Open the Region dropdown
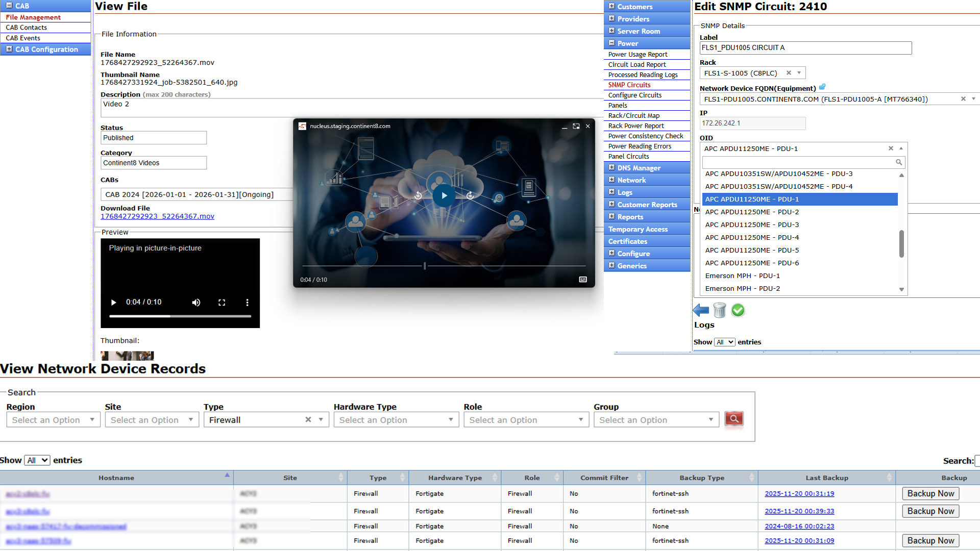The height and width of the screenshot is (551, 980). (x=53, y=419)
